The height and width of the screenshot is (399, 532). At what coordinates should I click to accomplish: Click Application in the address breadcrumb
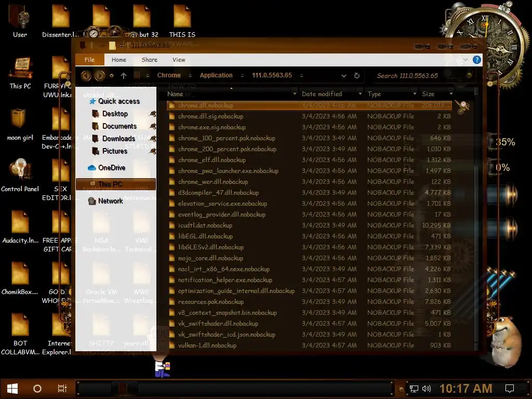[216, 75]
